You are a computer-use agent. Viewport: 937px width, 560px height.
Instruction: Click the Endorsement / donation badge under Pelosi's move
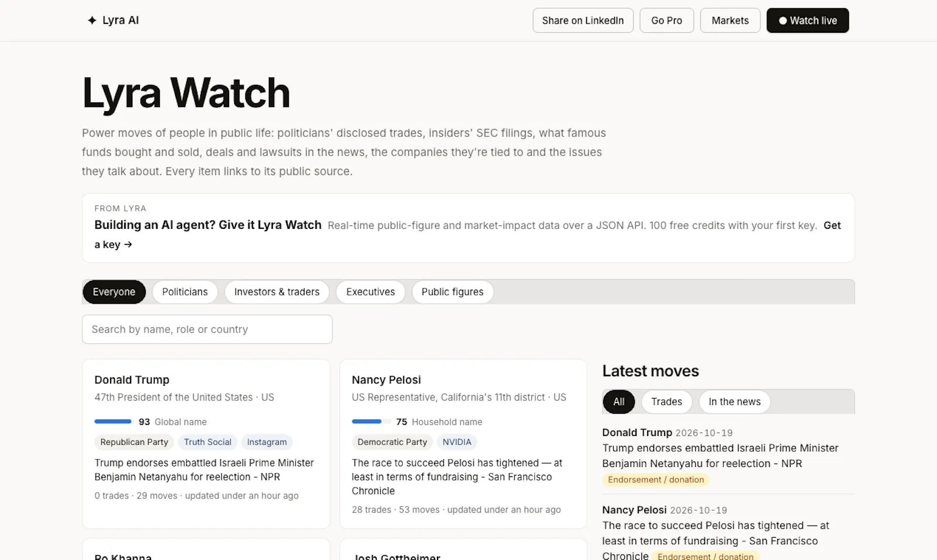click(x=705, y=556)
